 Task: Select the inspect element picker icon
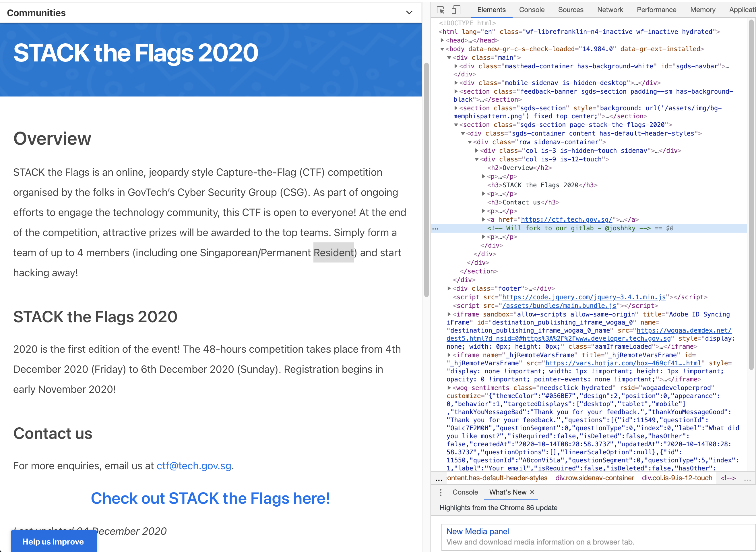click(441, 10)
